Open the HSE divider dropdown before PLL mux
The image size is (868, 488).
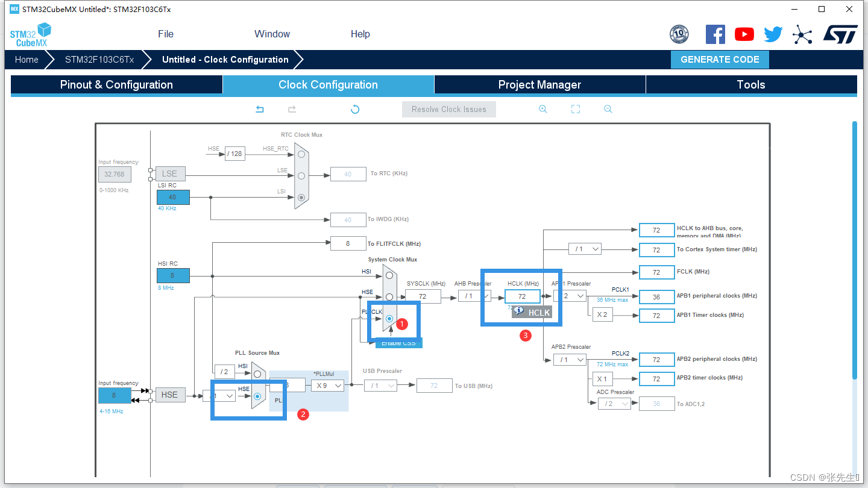point(219,396)
